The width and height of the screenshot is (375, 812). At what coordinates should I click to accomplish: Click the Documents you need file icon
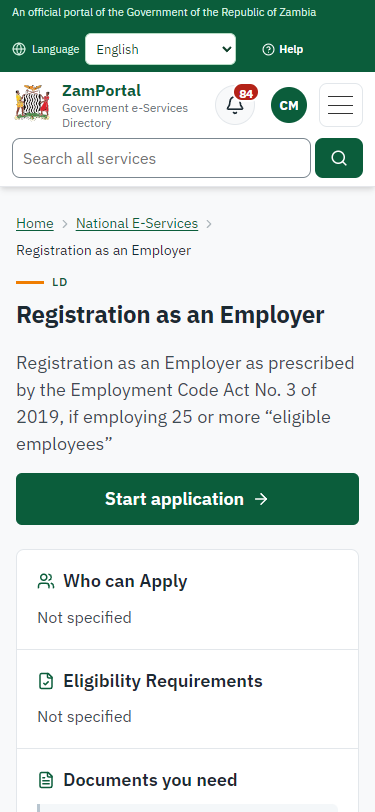click(46, 780)
